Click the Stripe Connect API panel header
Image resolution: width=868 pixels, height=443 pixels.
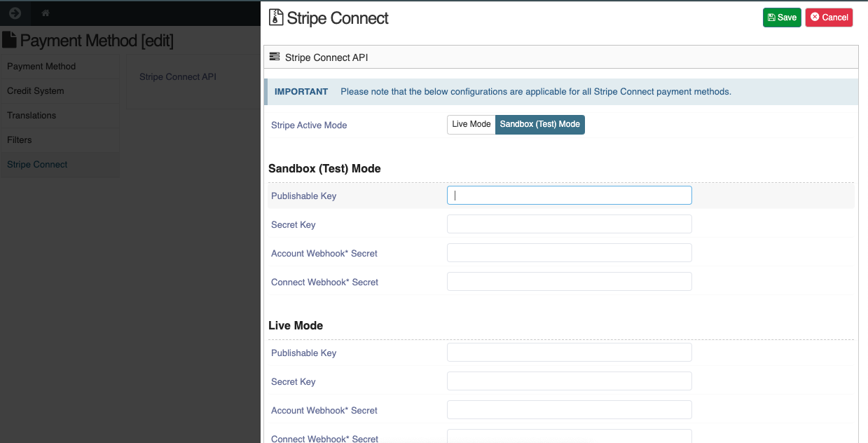560,57
